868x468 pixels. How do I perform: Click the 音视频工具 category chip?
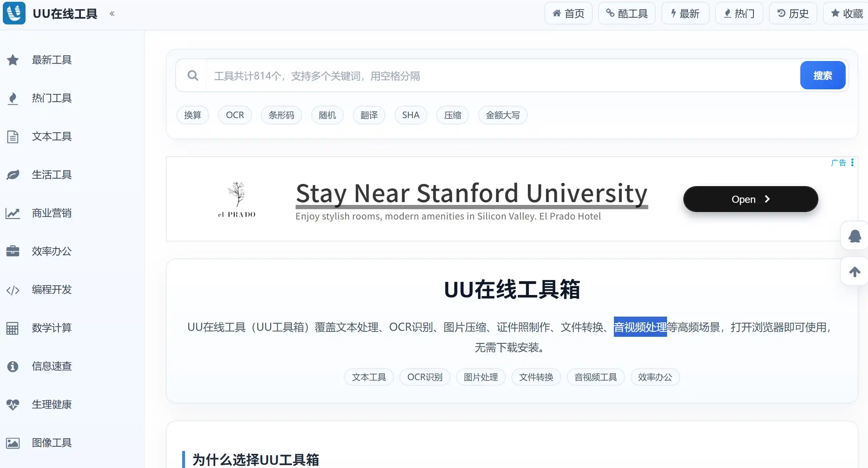tap(595, 377)
